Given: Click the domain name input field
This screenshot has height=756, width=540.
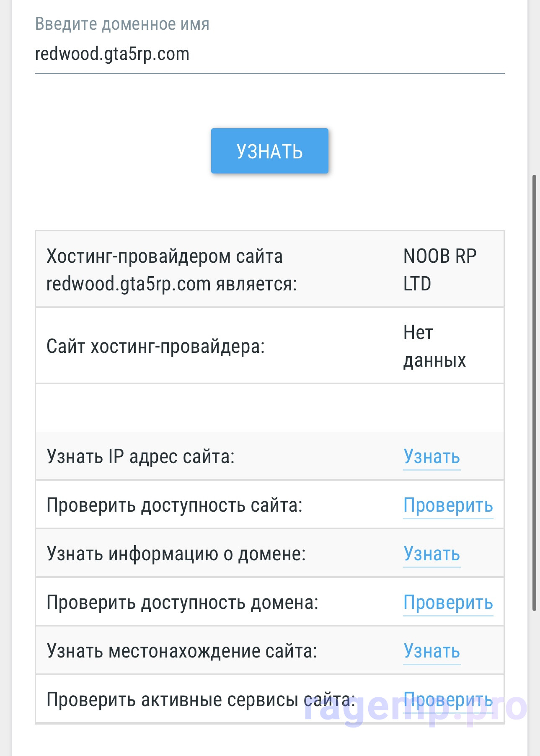Looking at the screenshot, I should click(269, 54).
